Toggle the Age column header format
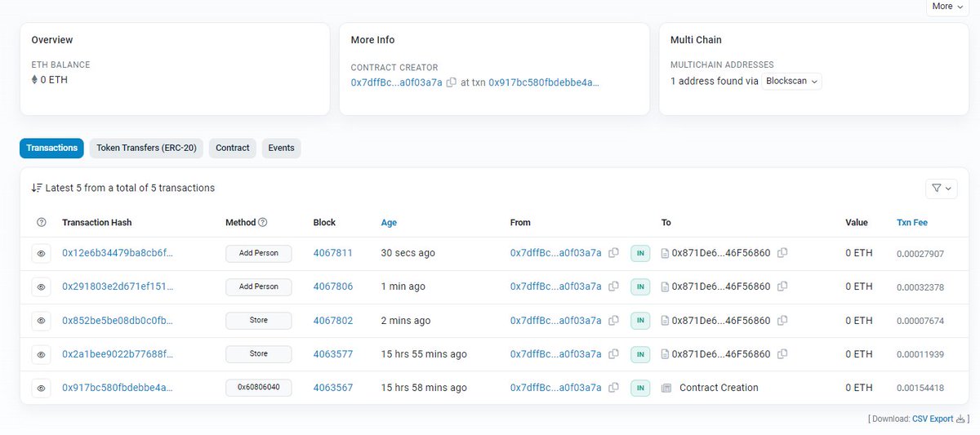The width and height of the screenshot is (980, 435). click(x=389, y=222)
